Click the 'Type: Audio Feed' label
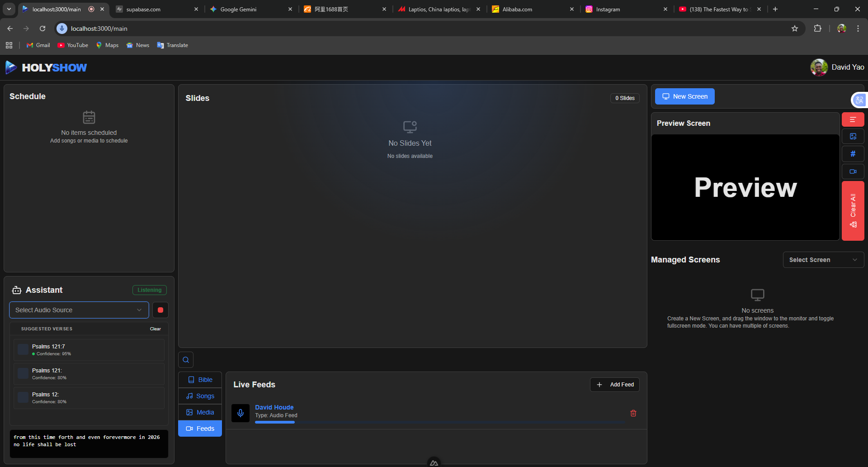The image size is (868, 467). coord(276,415)
